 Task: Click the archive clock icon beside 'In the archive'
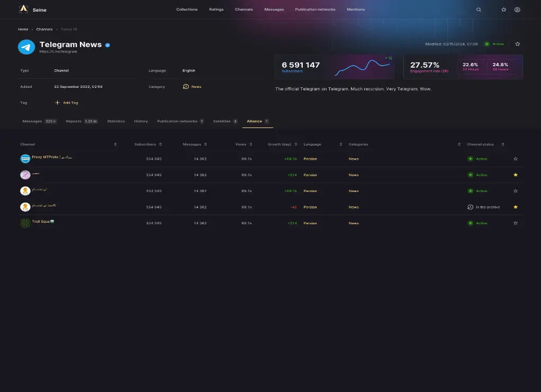pos(470,207)
